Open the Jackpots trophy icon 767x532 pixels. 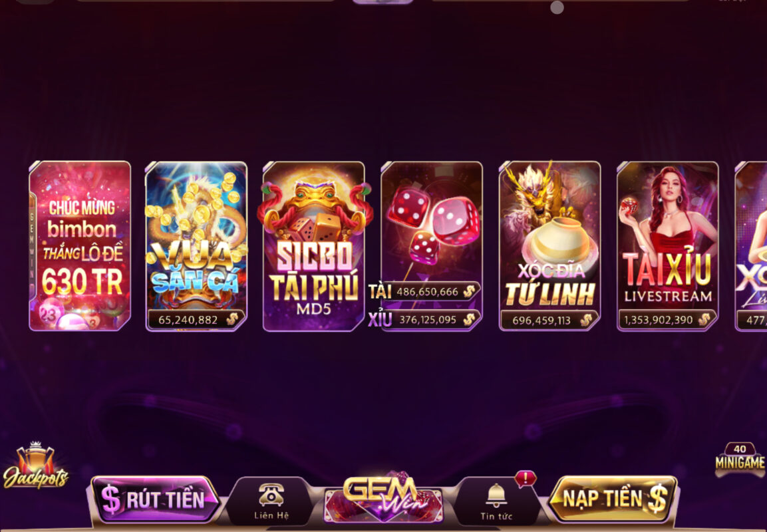point(36,465)
